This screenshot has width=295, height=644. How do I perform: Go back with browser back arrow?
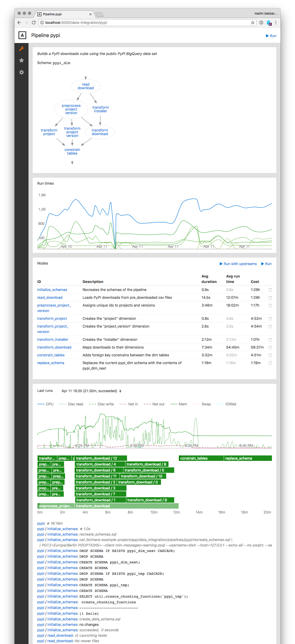click(x=19, y=23)
